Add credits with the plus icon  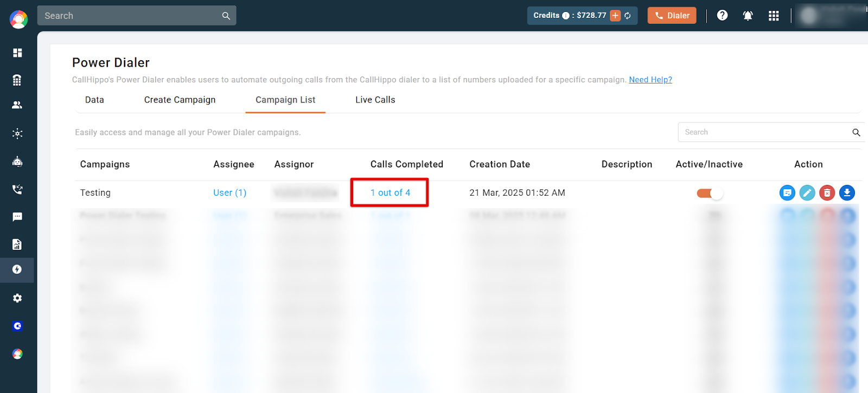click(615, 15)
